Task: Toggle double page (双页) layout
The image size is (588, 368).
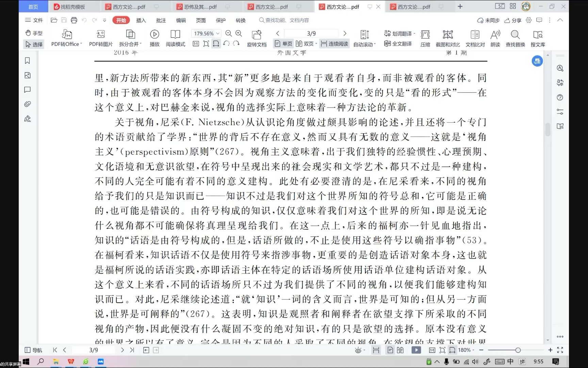Action: point(306,44)
